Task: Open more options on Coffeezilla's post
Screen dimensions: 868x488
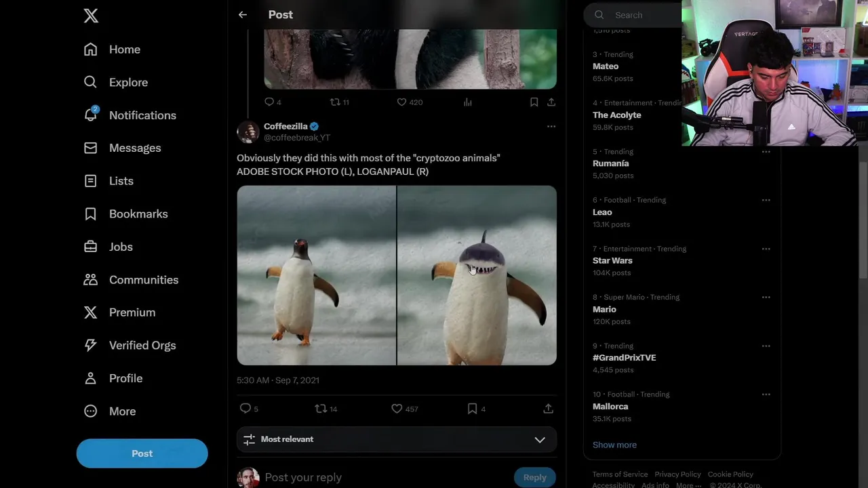Action: tap(551, 126)
